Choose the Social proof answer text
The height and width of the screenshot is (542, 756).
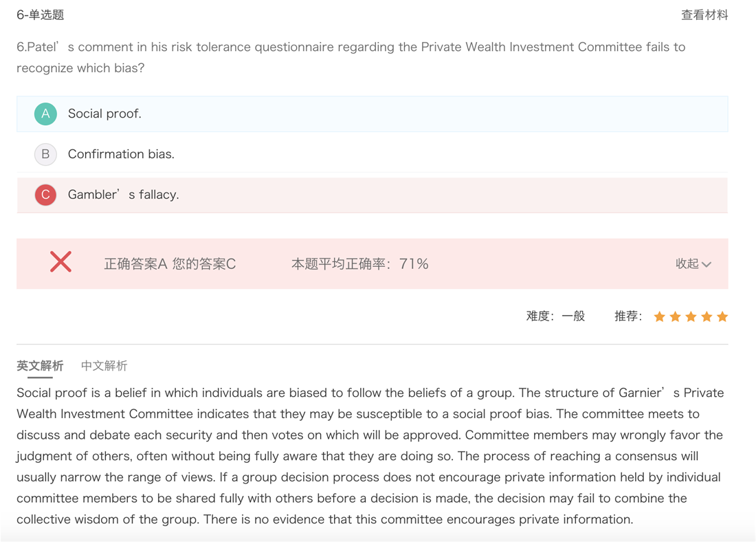click(x=104, y=114)
